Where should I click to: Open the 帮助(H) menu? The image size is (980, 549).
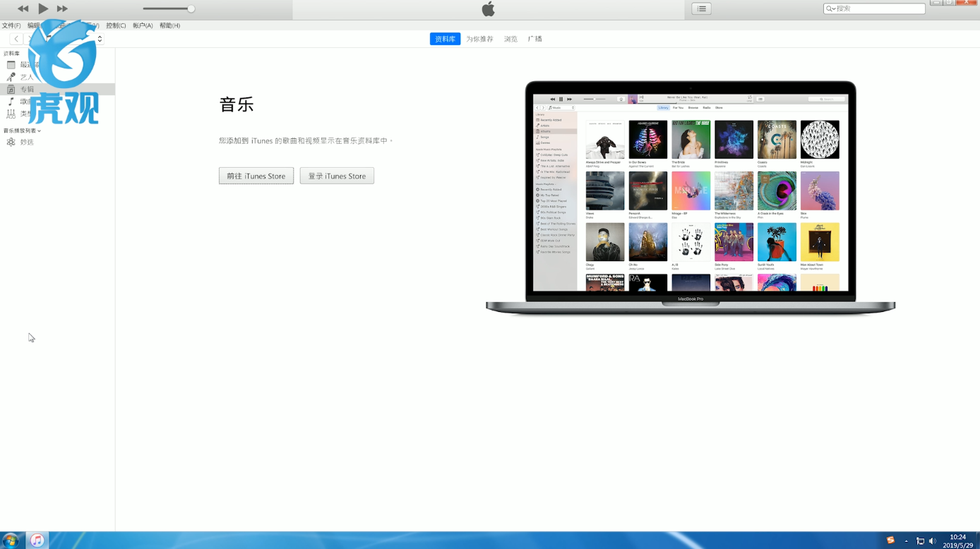[169, 25]
